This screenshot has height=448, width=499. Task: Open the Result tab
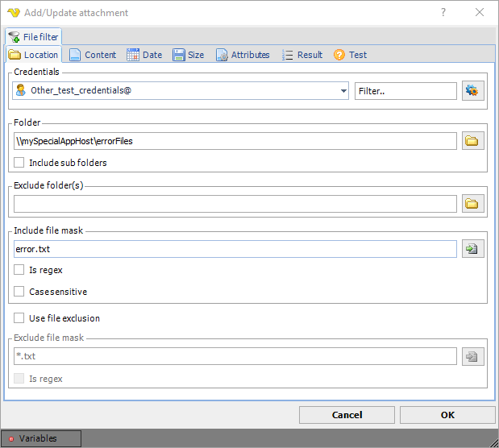(x=302, y=55)
